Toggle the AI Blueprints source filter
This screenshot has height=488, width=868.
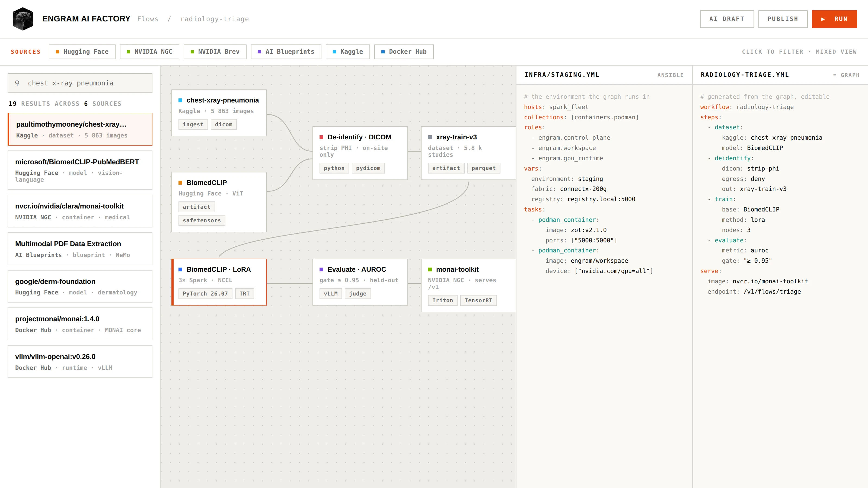pyautogui.click(x=286, y=52)
